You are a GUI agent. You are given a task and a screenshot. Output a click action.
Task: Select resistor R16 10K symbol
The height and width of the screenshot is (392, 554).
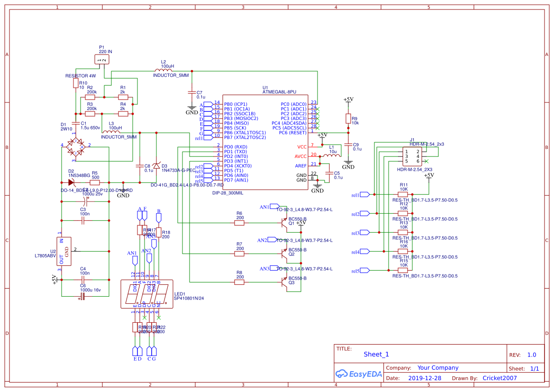[403, 251]
